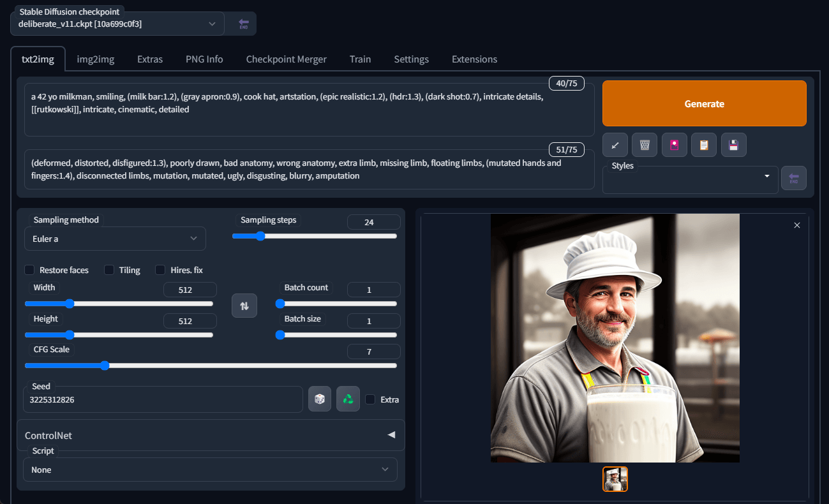Open the Train tab
The image size is (829, 504).
click(x=360, y=59)
